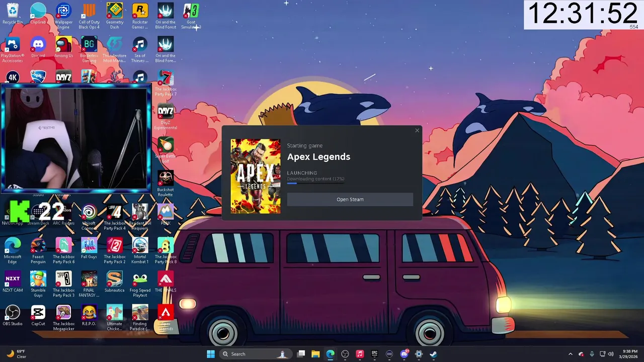Open File Explorer from the taskbar

[x=315, y=354]
